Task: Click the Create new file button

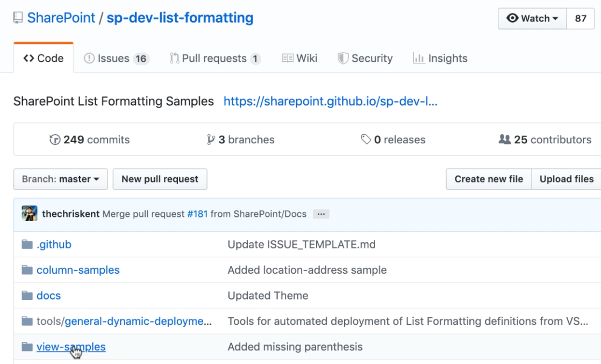Action: [x=489, y=179]
